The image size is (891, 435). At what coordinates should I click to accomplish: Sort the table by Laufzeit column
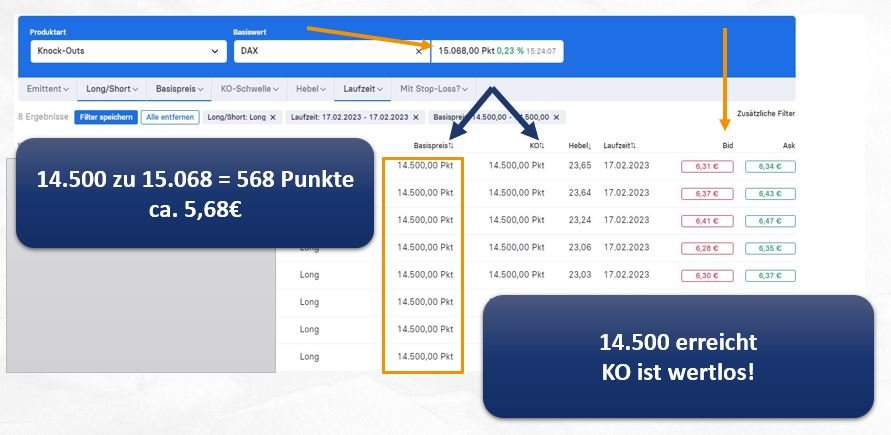[x=622, y=145]
